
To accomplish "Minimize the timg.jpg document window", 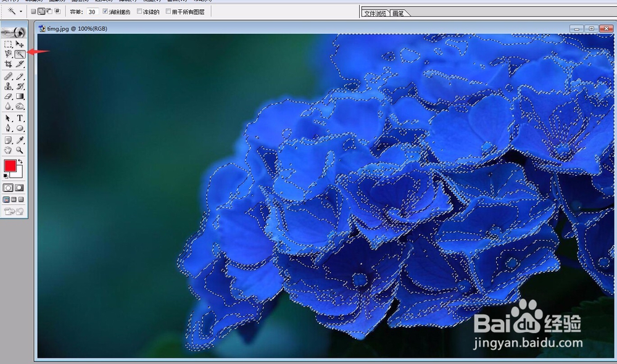I will pos(576,29).
